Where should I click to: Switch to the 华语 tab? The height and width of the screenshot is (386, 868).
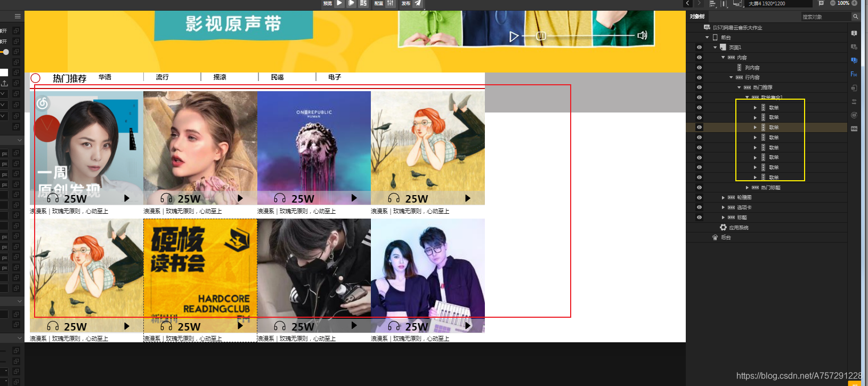click(x=105, y=77)
